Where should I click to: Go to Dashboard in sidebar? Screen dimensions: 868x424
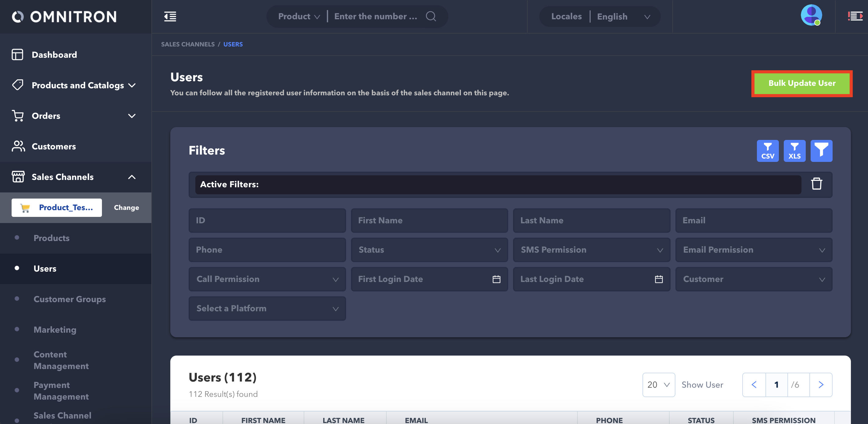point(54,55)
